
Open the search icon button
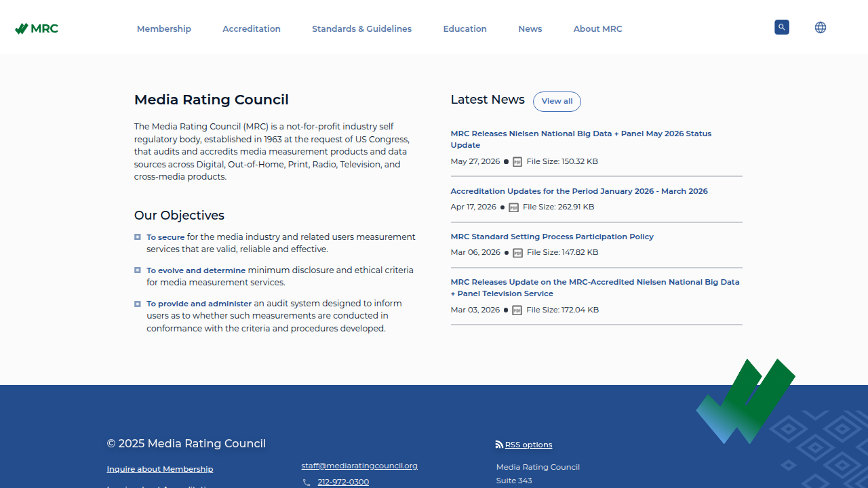[782, 27]
